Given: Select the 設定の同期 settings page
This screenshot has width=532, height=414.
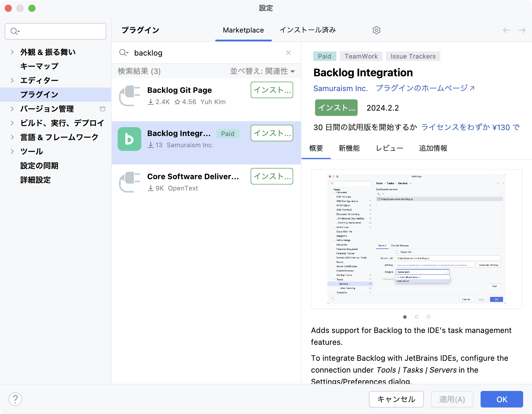Looking at the screenshot, I should tap(56, 166).
